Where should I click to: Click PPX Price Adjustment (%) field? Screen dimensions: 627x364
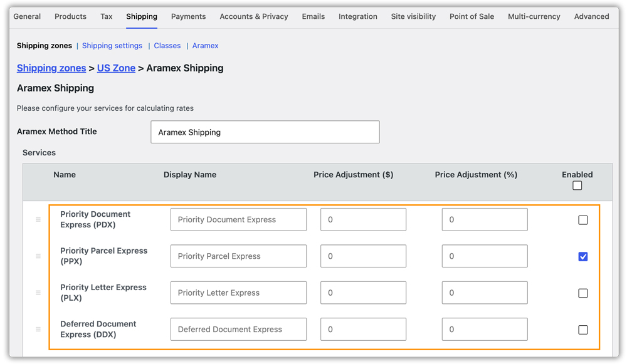[x=485, y=256]
